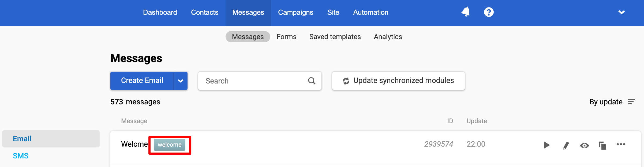
Task: Preview the message with the eye icon
Action: click(584, 145)
